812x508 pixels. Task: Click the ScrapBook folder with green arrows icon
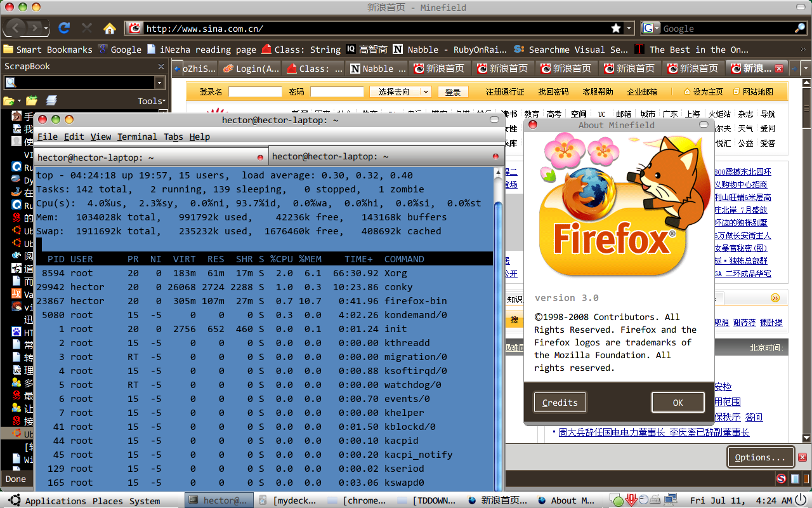(x=31, y=100)
